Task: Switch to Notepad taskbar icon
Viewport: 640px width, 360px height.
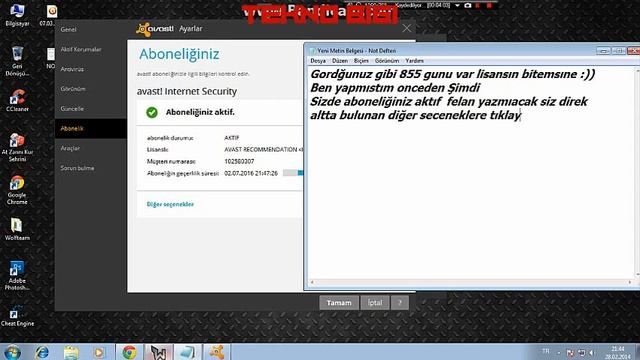Action: click(187, 352)
